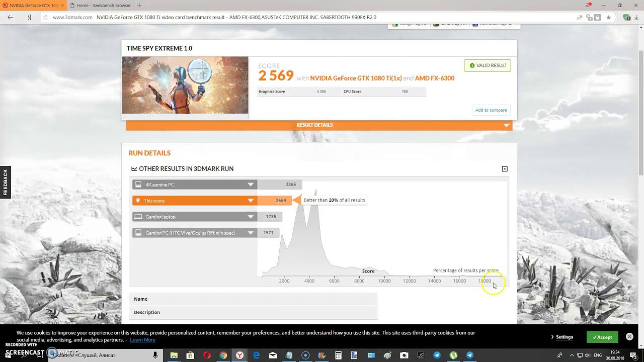Expand the 'This score' dropdown
Screen dimensions: 644x362
[251, 201]
